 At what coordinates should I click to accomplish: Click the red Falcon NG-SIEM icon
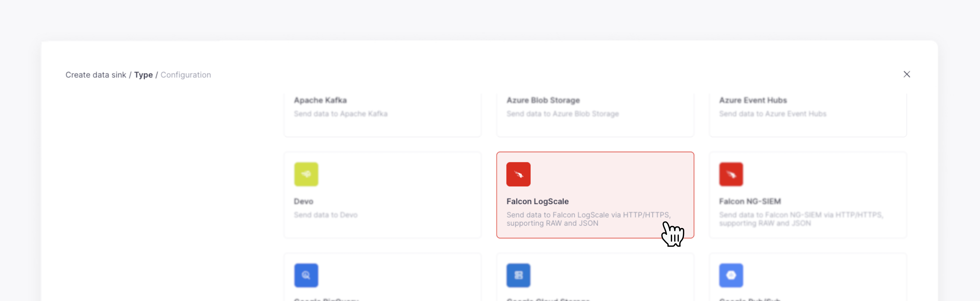(x=730, y=174)
